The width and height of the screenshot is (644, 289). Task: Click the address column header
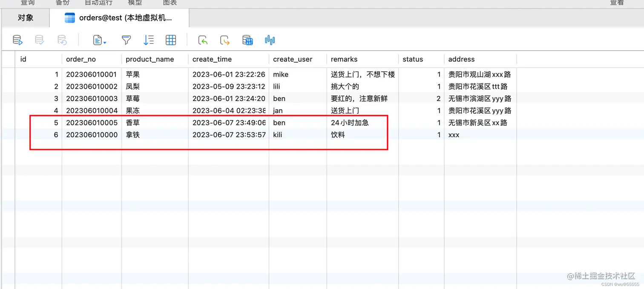[480, 59]
